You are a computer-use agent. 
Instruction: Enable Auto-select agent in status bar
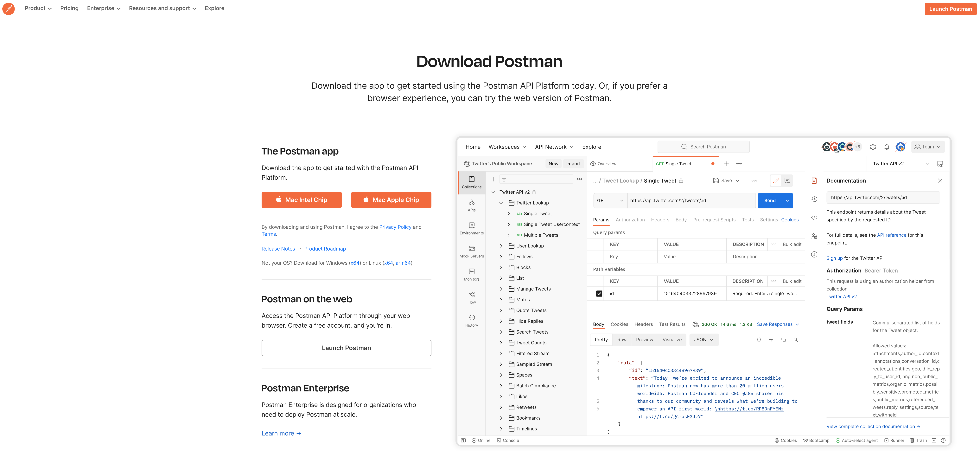coord(856,440)
